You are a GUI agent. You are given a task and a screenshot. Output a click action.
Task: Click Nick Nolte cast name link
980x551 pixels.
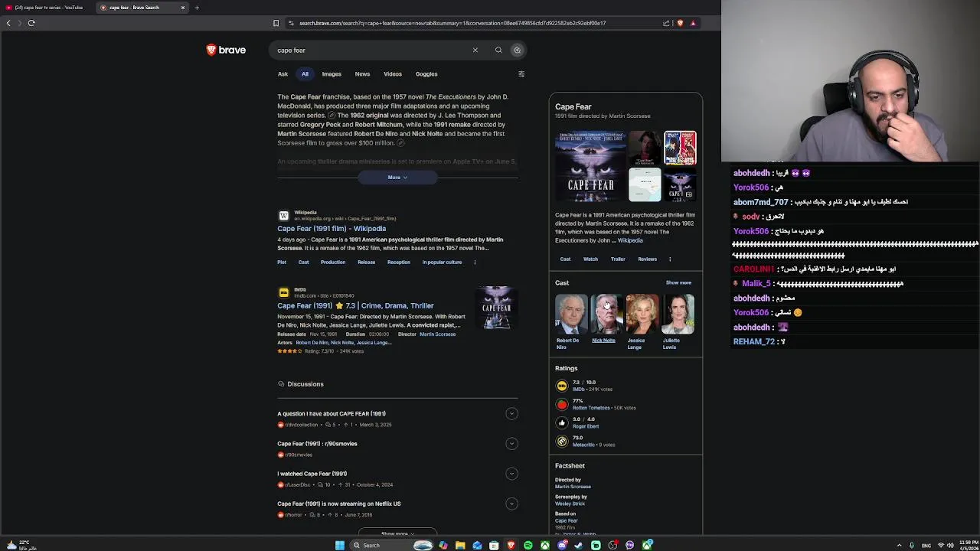603,341
